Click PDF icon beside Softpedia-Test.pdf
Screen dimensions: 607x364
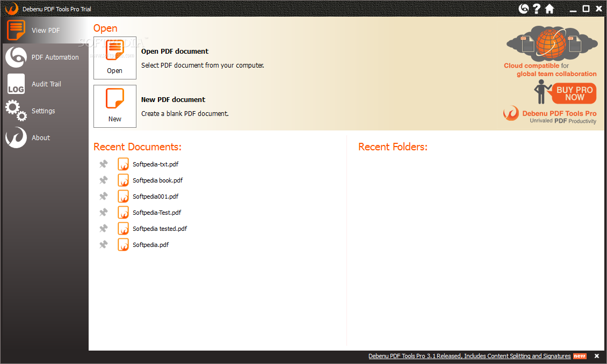[x=123, y=213]
